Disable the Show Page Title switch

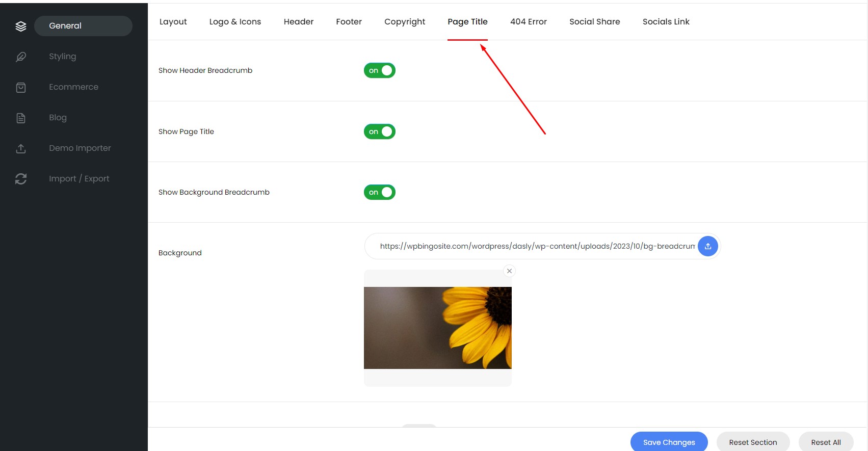(x=380, y=131)
